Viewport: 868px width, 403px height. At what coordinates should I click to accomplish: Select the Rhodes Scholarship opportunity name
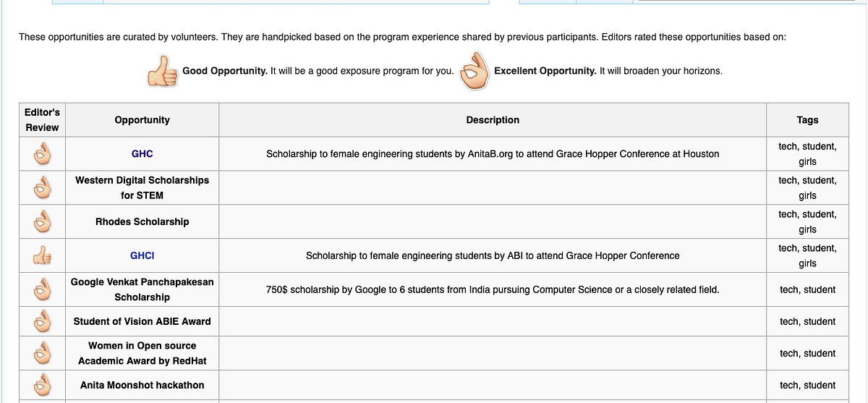pyautogui.click(x=142, y=222)
